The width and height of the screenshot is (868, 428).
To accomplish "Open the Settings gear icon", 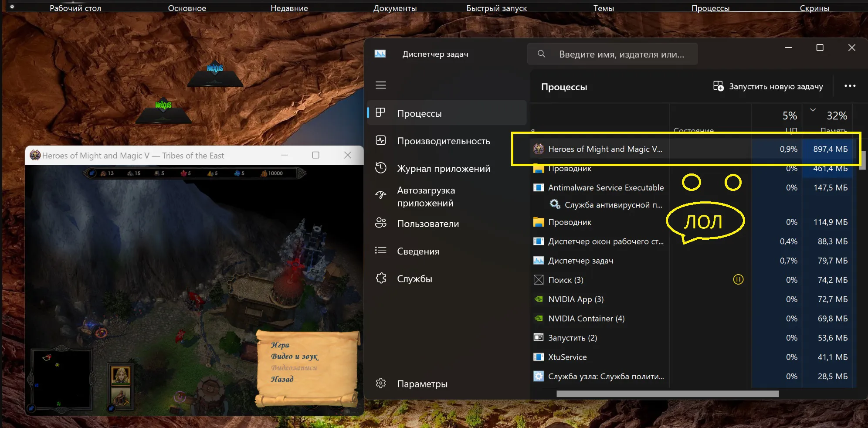I will point(381,383).
